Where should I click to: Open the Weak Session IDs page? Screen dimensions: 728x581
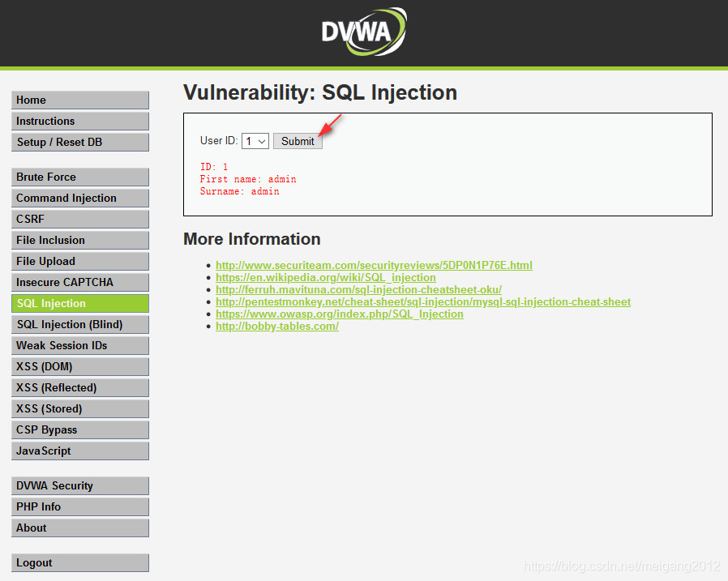[x=80, y=346]
